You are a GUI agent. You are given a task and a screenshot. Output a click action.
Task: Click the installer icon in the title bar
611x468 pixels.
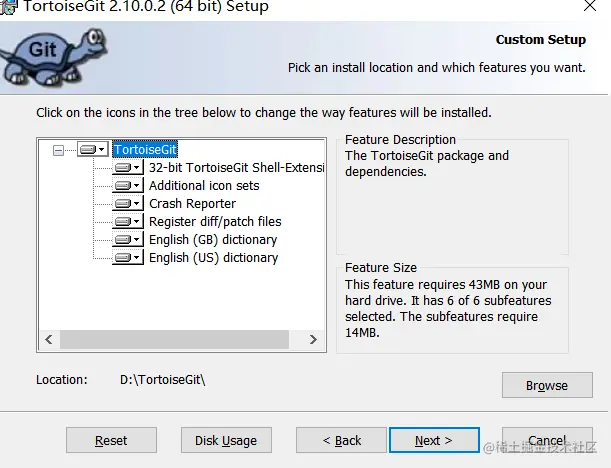click(9, 7)
